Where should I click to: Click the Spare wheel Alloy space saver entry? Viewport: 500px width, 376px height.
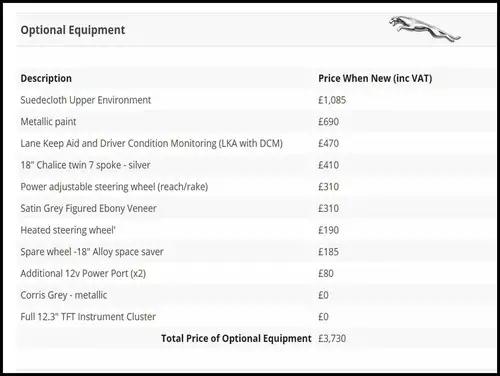click(x=92, y=252)
